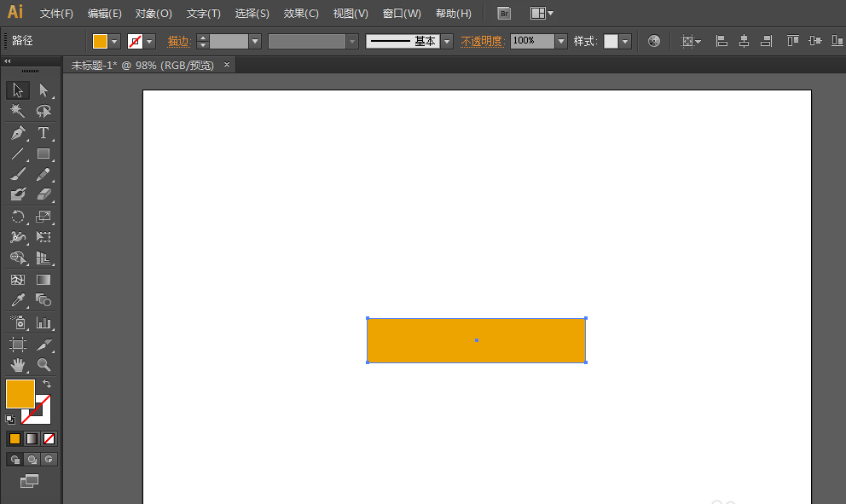Select the Slice tool

tap(43, 345)
